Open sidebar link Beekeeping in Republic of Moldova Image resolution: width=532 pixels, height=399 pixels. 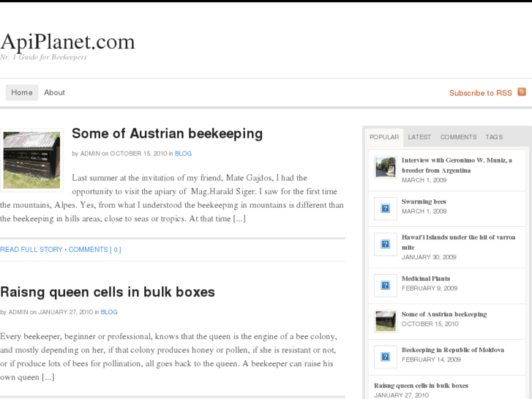[453, 350]
